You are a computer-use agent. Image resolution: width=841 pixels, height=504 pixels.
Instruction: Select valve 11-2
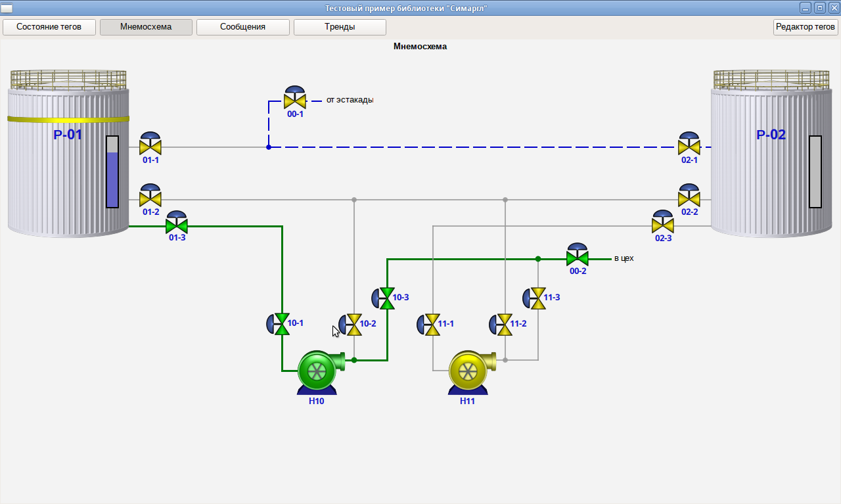pyautogui.click(x=501, y=324)
